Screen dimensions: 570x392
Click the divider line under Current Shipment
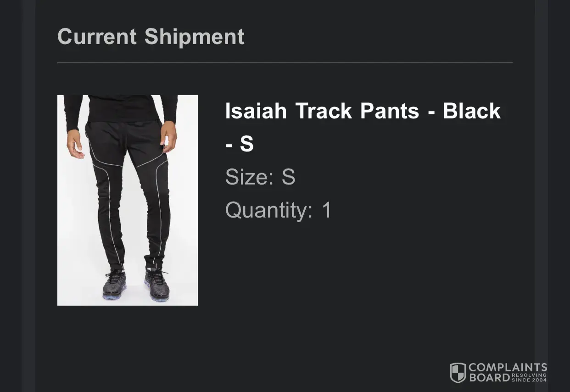tap(285, 62)
